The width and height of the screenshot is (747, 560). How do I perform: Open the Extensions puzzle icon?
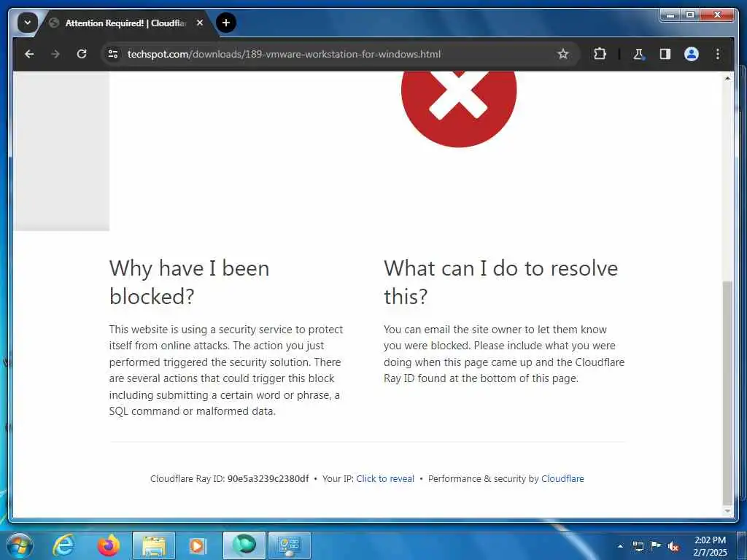600,54
